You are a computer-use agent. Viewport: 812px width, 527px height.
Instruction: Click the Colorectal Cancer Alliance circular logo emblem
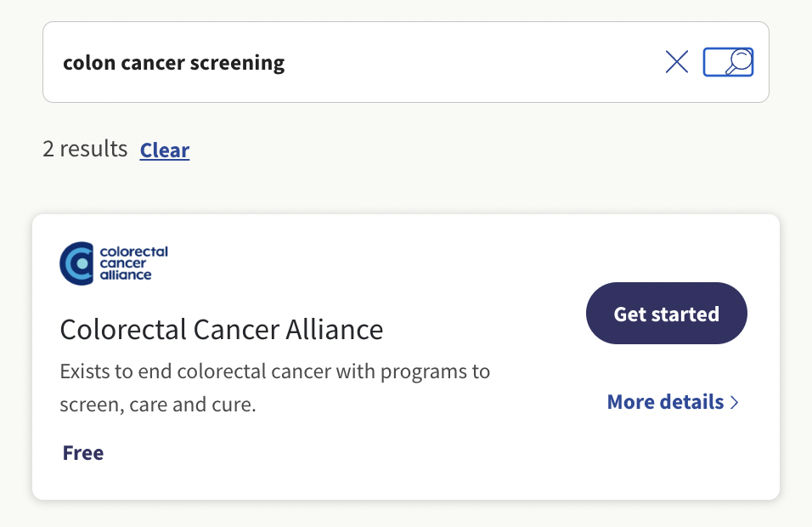(x=77, y=263)
